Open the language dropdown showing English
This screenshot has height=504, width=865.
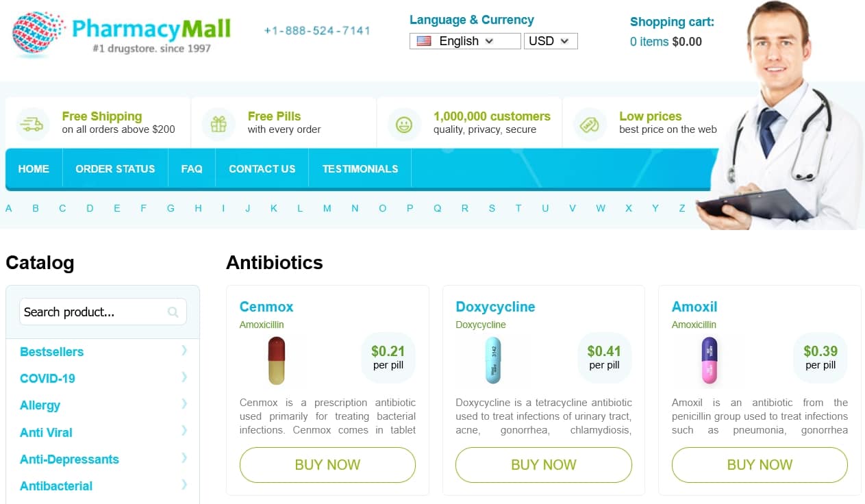(x=464, y=41)
